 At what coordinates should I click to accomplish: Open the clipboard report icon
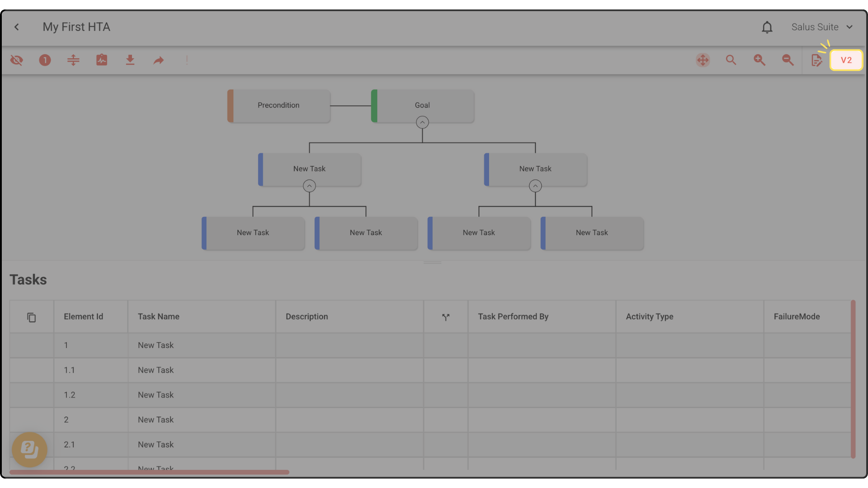tap(102, 60)
